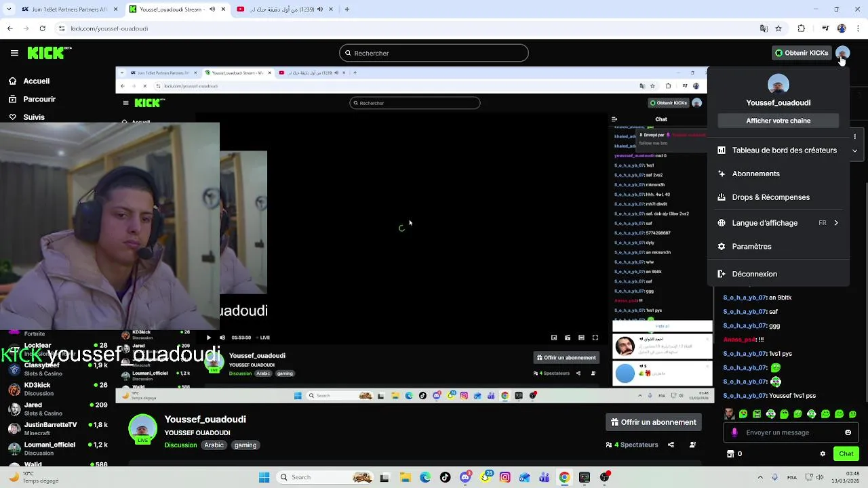Click the translate page icon in the address bar
This screenshot has width=868, height=488.
(764, 28)
